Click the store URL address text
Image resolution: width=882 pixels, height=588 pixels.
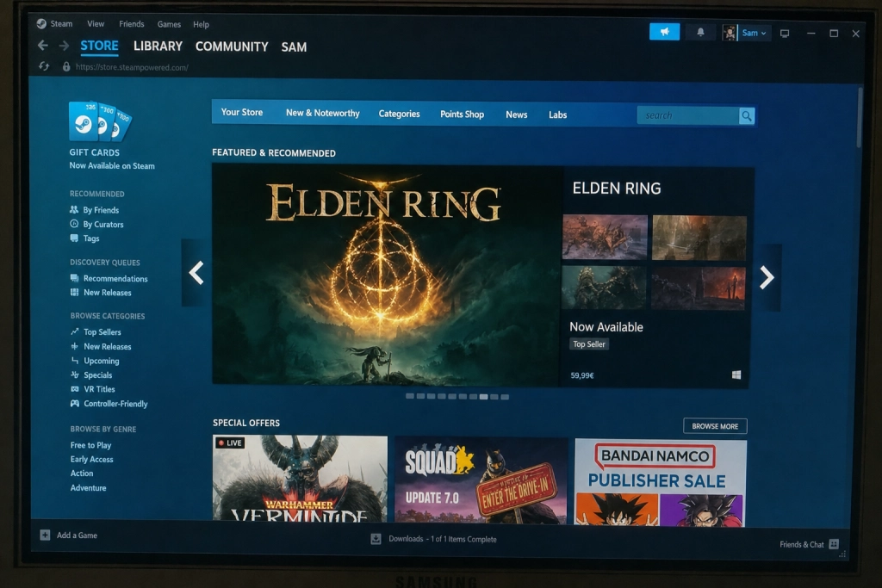point(132,67)
